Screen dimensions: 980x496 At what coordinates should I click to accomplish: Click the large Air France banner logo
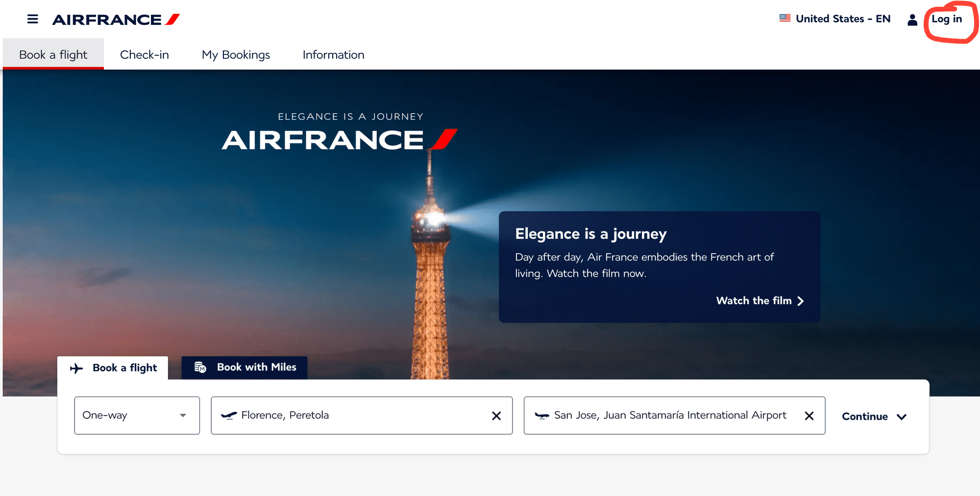[340, 140]
